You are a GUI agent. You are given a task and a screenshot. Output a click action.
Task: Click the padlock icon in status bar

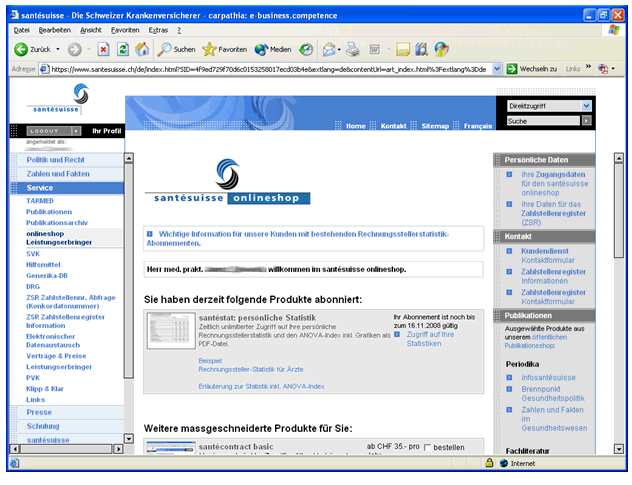489,463
